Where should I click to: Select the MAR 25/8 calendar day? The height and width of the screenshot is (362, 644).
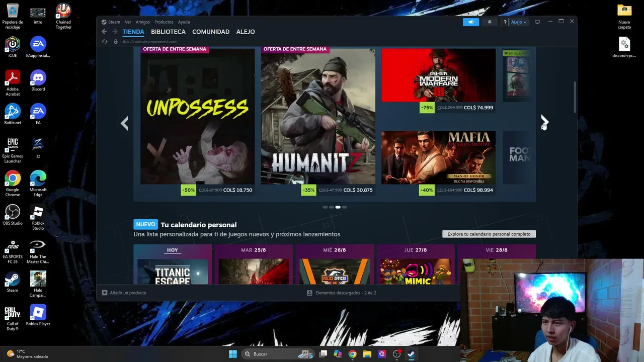click(x=254, y=250)
